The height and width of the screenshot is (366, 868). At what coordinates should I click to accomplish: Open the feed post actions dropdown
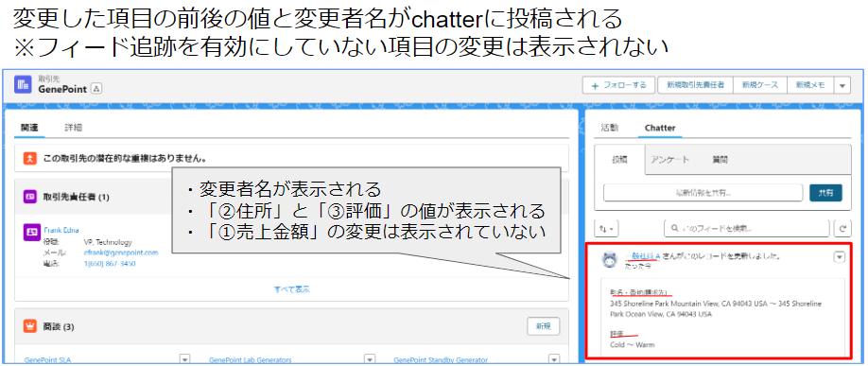[x=840, y=257]
